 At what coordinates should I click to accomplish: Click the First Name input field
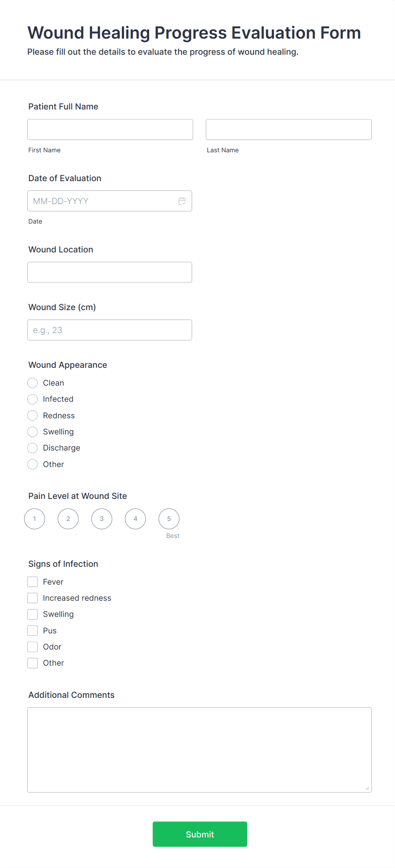click(110, 130)
